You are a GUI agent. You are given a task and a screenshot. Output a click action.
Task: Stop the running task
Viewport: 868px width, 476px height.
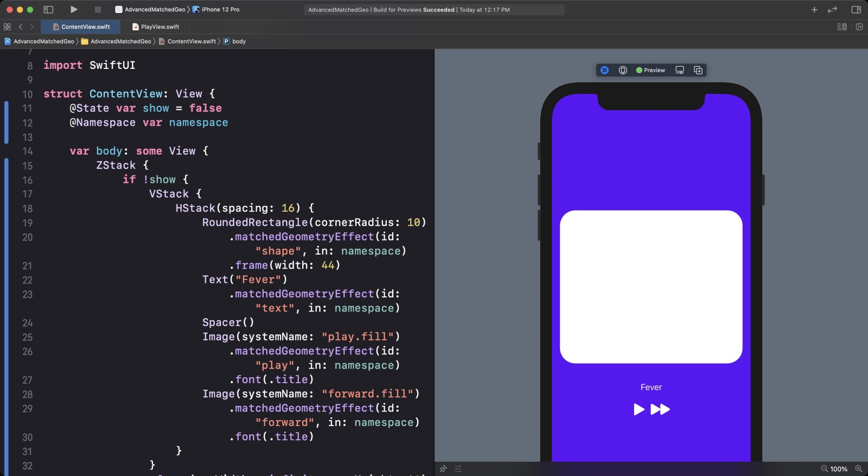(98, 9)
